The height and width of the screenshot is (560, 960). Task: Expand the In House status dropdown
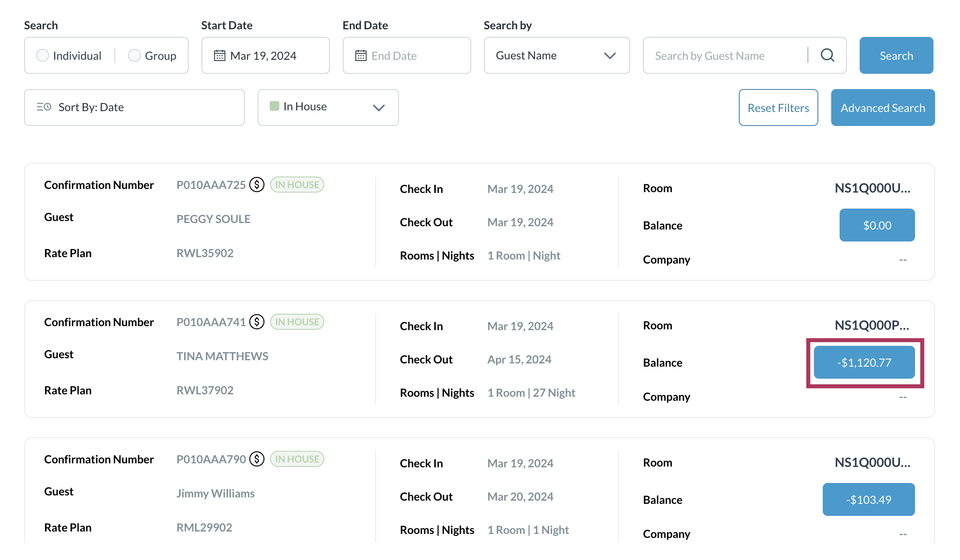[378, 108]
